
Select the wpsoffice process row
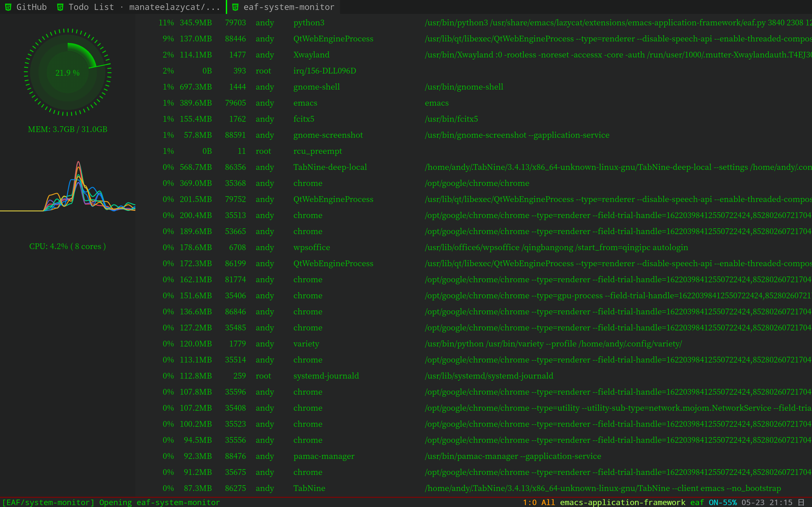tap(311, 247)
